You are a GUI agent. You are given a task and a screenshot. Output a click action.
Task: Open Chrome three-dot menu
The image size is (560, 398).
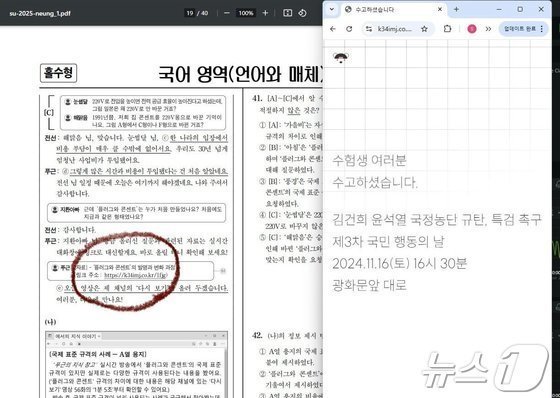[x=542, y=29]
